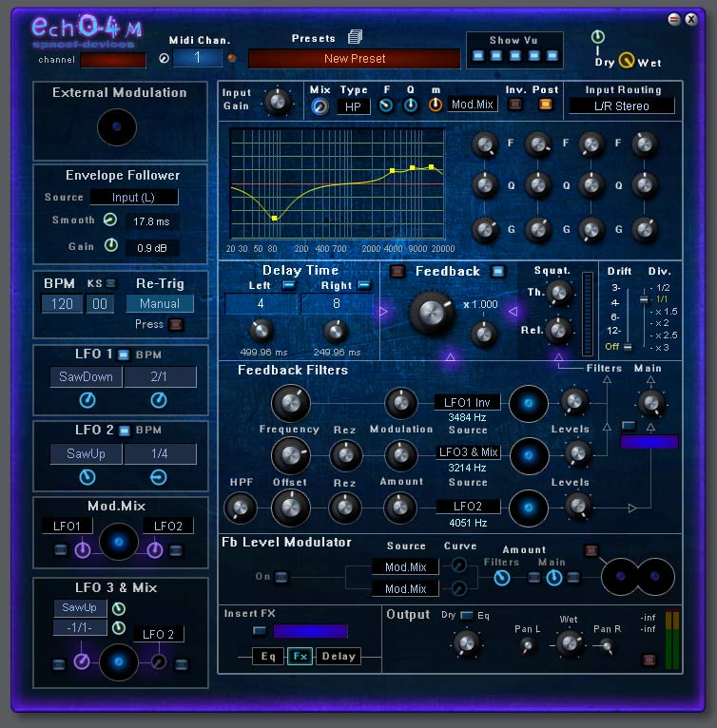Click the HPF knob in Feedback Filters
The height and width of the screenshot is (728, 717).
241,508
